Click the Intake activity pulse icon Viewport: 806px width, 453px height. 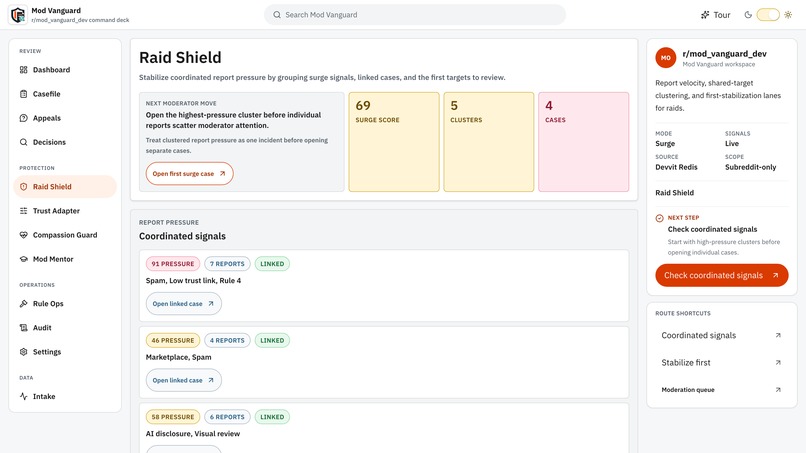click(24, 396)
